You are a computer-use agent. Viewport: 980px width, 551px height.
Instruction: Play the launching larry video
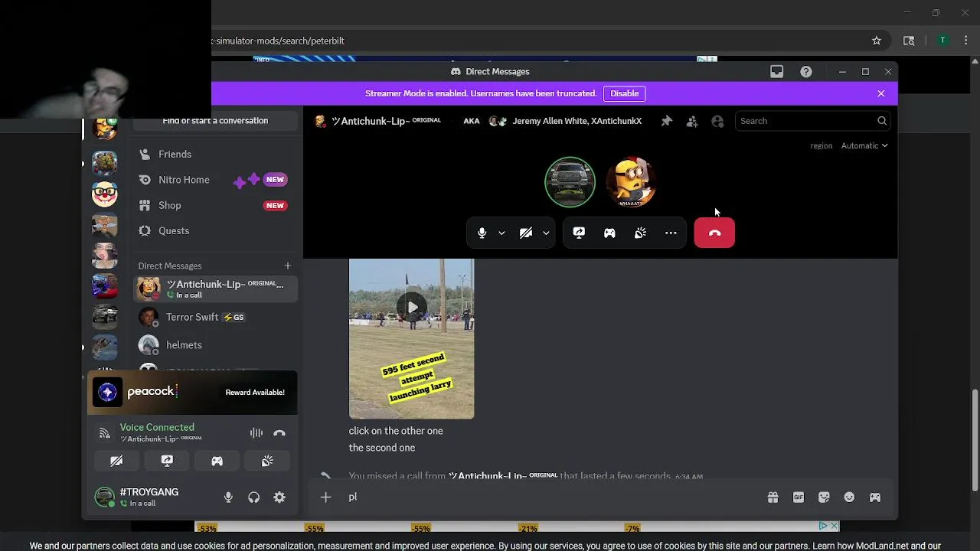(412, 307)
